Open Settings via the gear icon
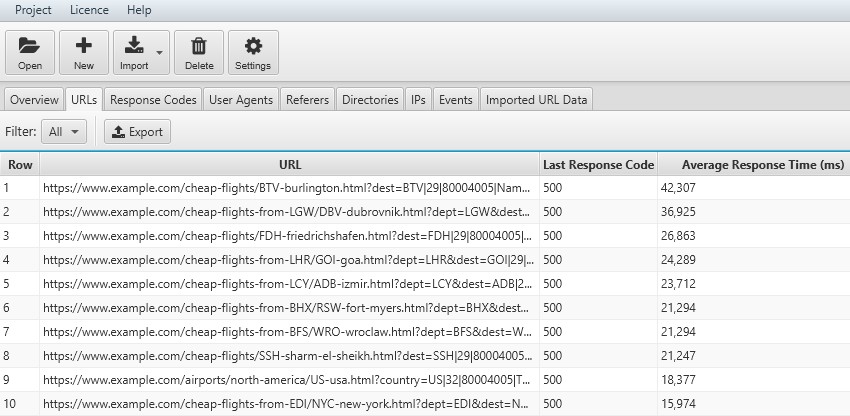This screenshot has width=850, height=416. coord(253,45)
